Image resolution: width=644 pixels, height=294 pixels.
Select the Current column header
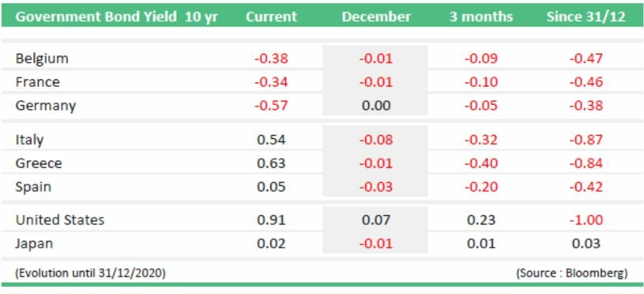270,17
